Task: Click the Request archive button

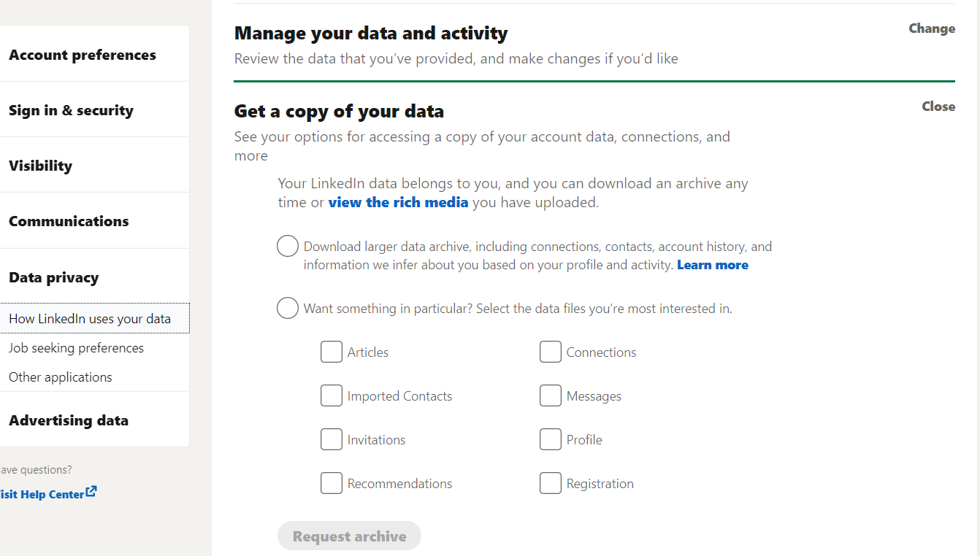Action: click(x=349, y=536)
